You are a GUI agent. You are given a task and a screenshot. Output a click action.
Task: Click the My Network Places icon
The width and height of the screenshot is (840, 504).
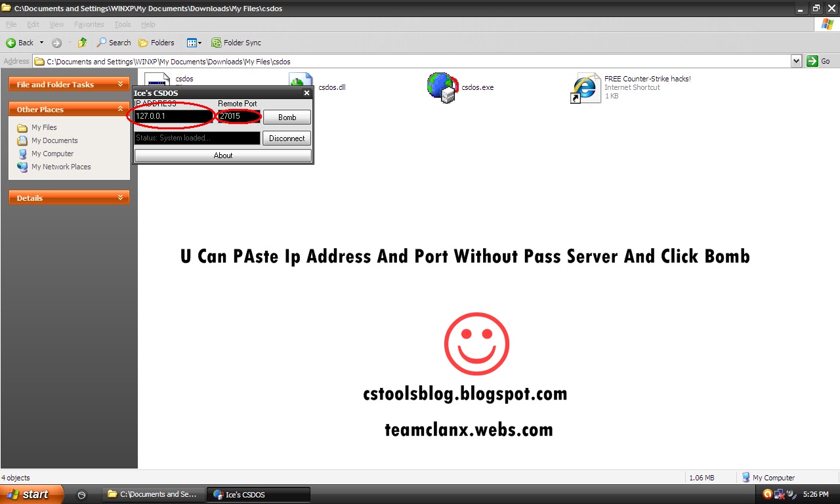(22, 167)
